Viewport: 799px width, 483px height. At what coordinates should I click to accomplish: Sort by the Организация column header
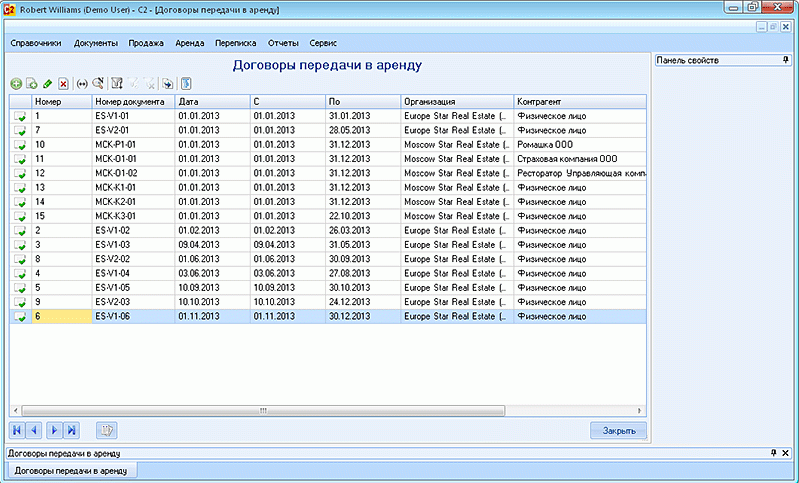pos(457,101)
